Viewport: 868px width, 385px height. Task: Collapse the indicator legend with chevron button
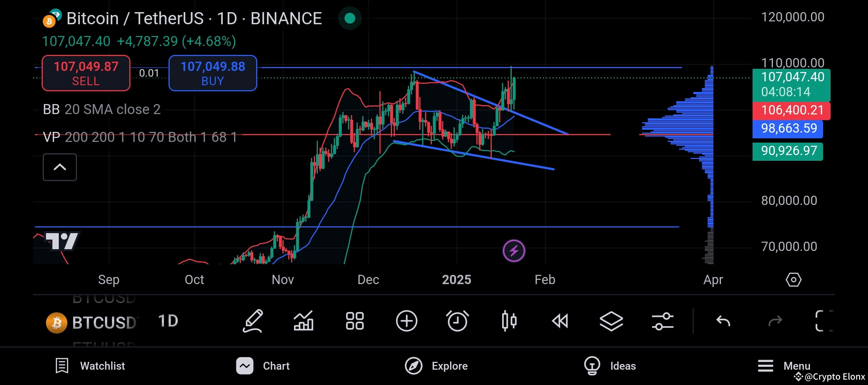tap(60, 167)
